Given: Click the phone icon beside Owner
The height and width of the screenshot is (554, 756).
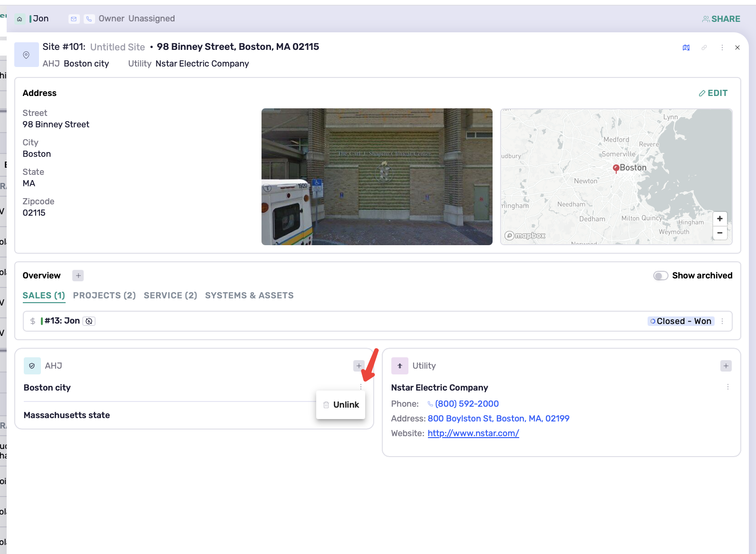Looking at the screenshot, I should (89, 19).
